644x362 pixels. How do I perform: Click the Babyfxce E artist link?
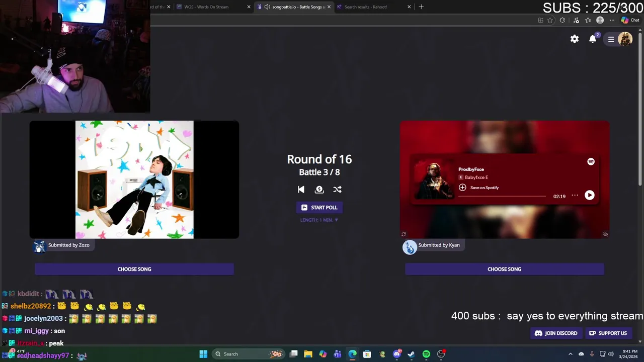476,177
